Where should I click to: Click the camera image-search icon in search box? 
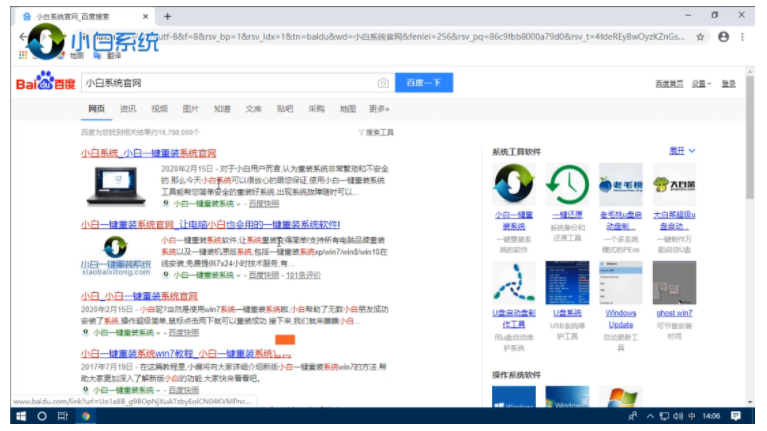(383, 83)
